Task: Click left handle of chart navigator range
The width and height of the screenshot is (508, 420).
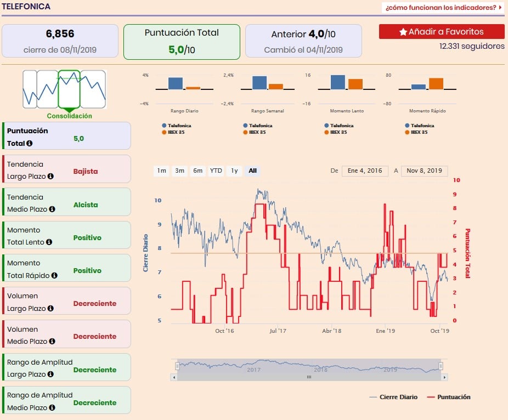Action: [177, 366]
